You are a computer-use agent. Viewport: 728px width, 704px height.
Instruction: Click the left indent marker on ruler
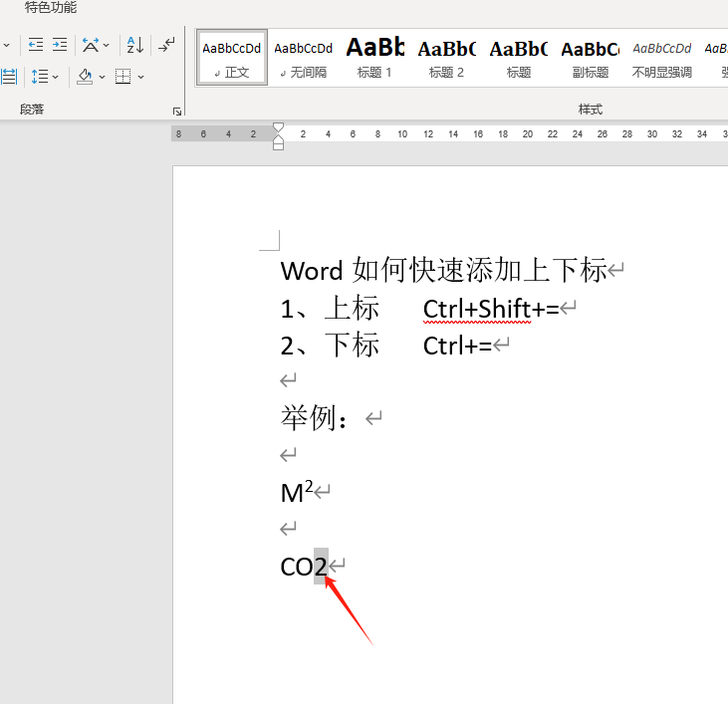pos(278,146)
